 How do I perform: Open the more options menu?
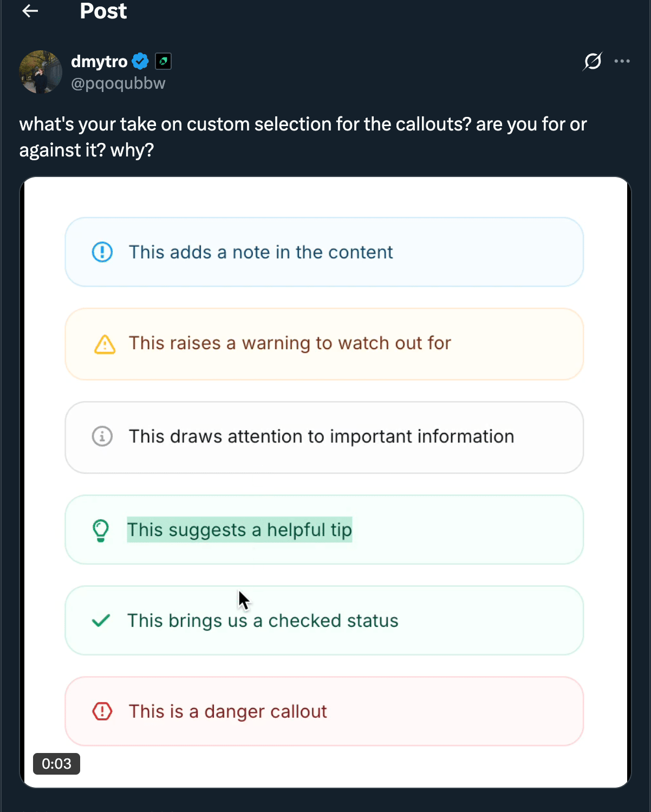622,61
